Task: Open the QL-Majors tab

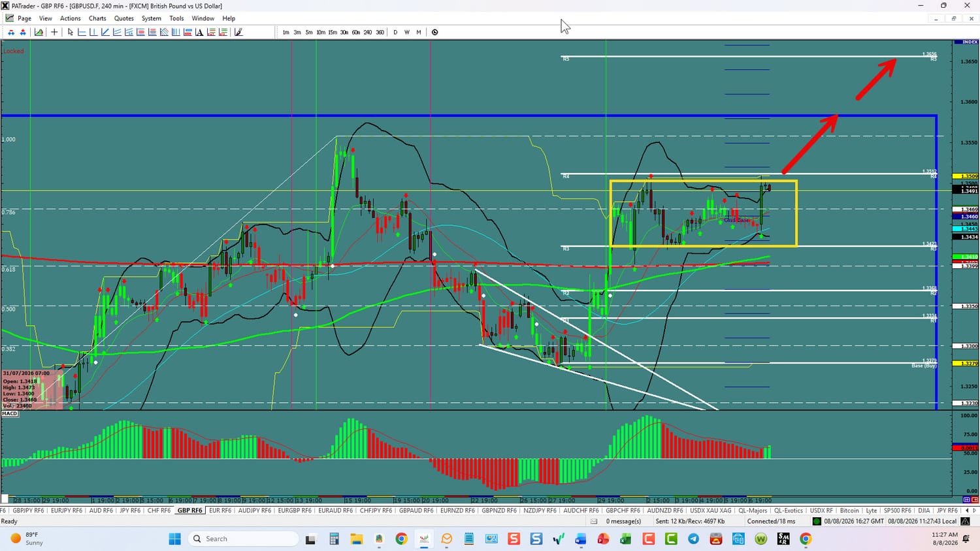Action: point(753,511)
